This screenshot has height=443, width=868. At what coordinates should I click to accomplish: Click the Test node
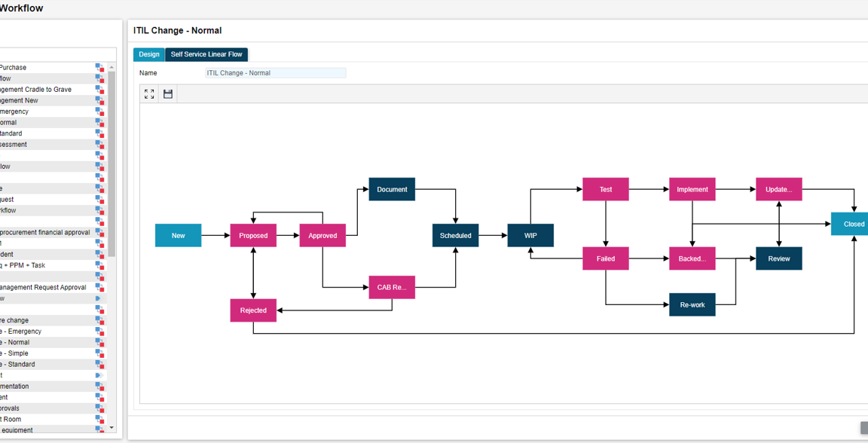tap(606, 189)
